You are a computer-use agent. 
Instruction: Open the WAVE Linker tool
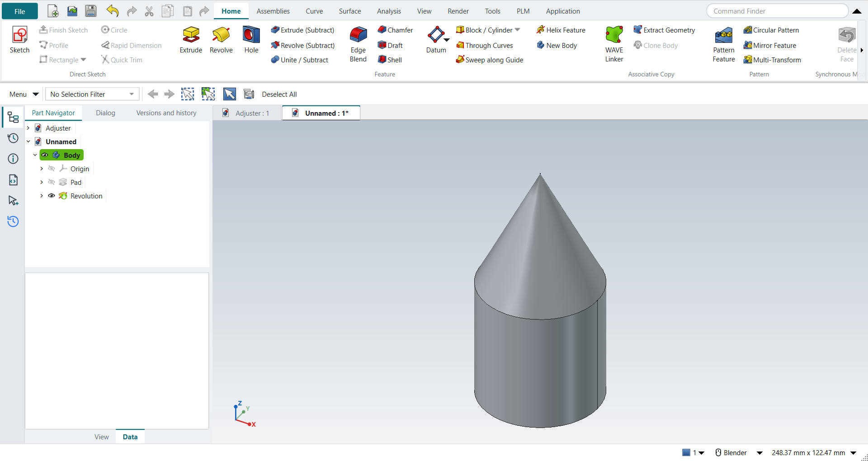tap(614, 44)
